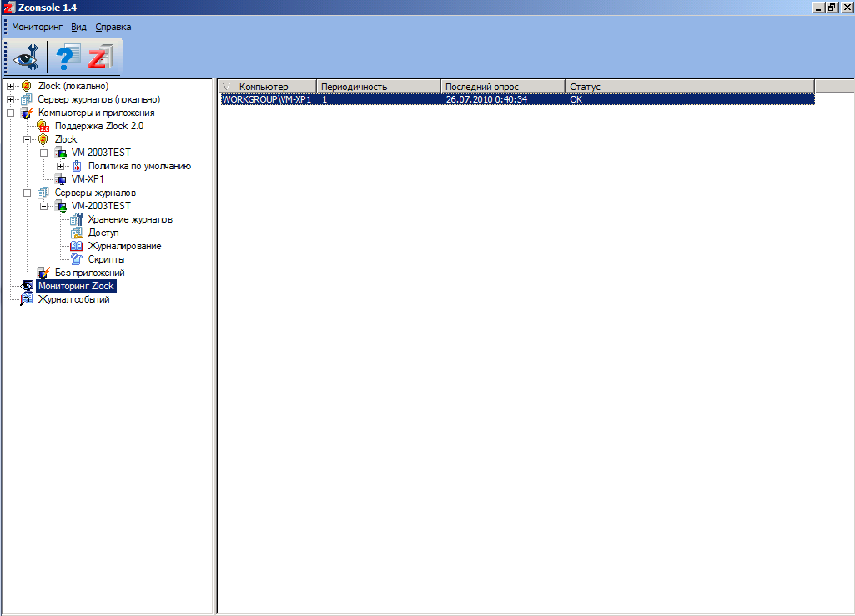855x616 pixels.
Task: Select Журнал событий tree item
Action: 73,299
